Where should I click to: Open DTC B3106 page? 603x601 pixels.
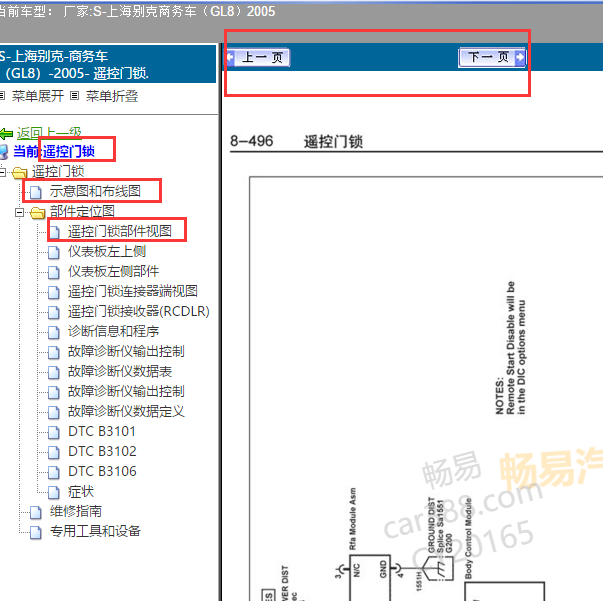coord(102,471)
